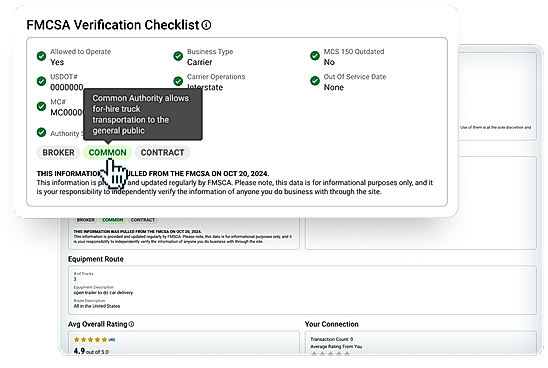The height and width of the screenshot is (368, 548).
Task: Click the green check next to MC#
Action: 41,106
